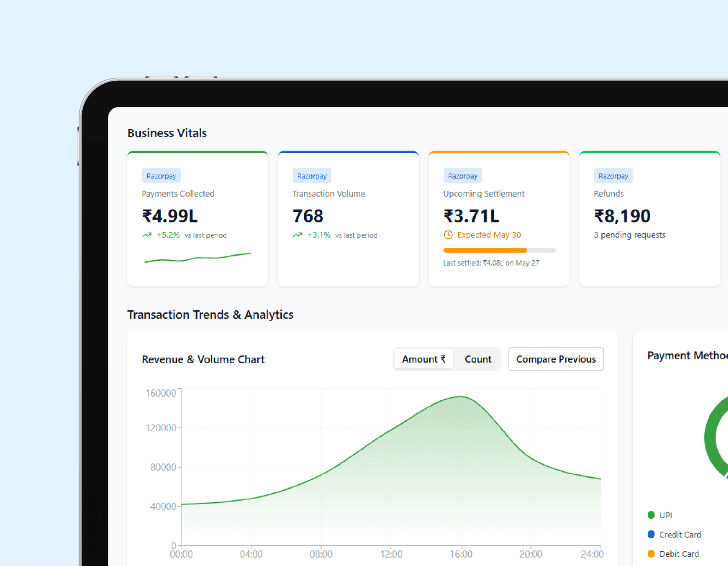Switch chart to Count view
Viewport: 728px width, 566px height.
478,359
